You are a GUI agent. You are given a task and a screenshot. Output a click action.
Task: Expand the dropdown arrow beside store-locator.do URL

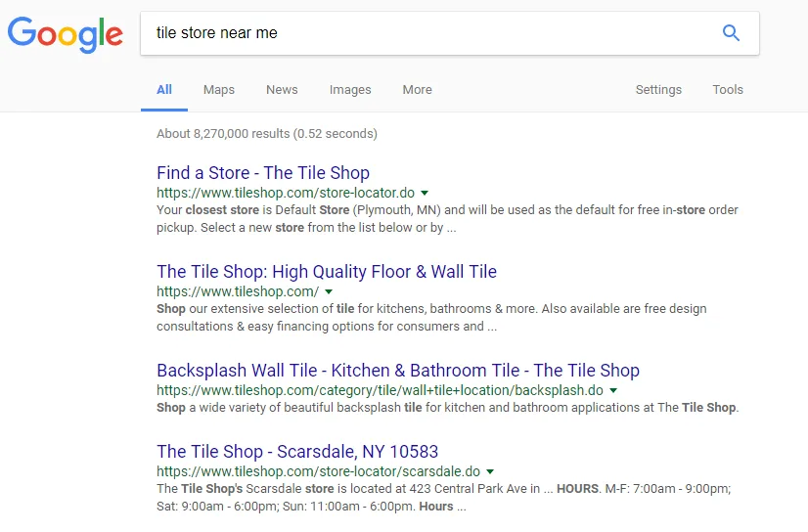(x=425, y=194)
